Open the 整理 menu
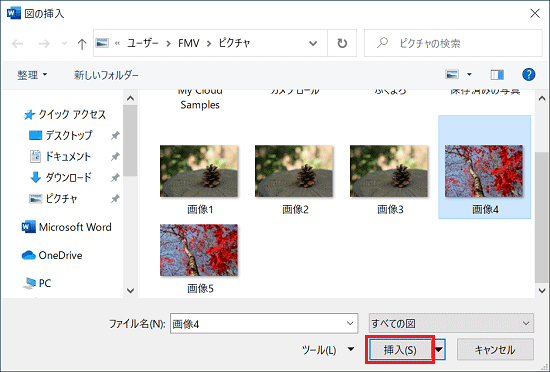 pos(32,75)
